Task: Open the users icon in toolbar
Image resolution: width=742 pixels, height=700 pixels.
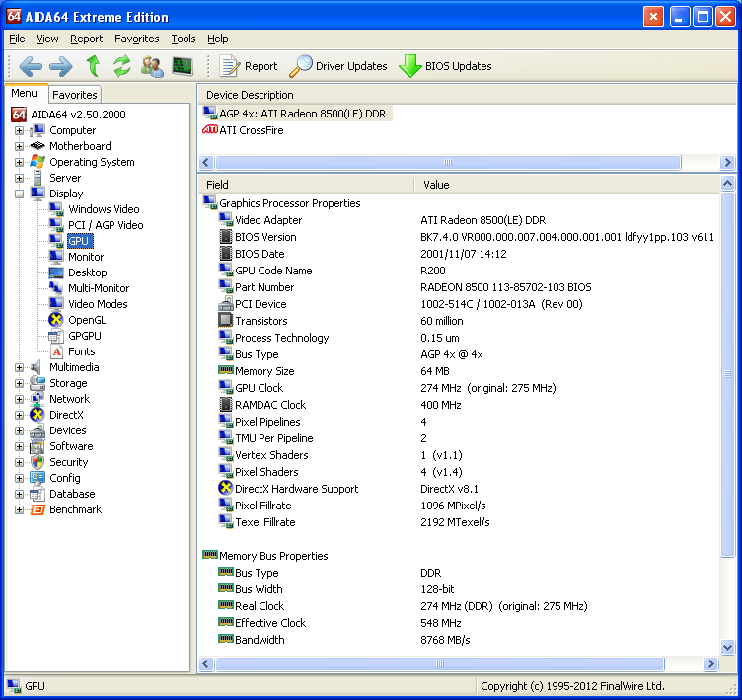Action: 152,66
